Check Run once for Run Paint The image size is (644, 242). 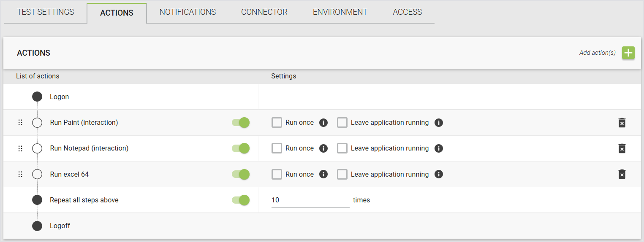tap(277, 123)
